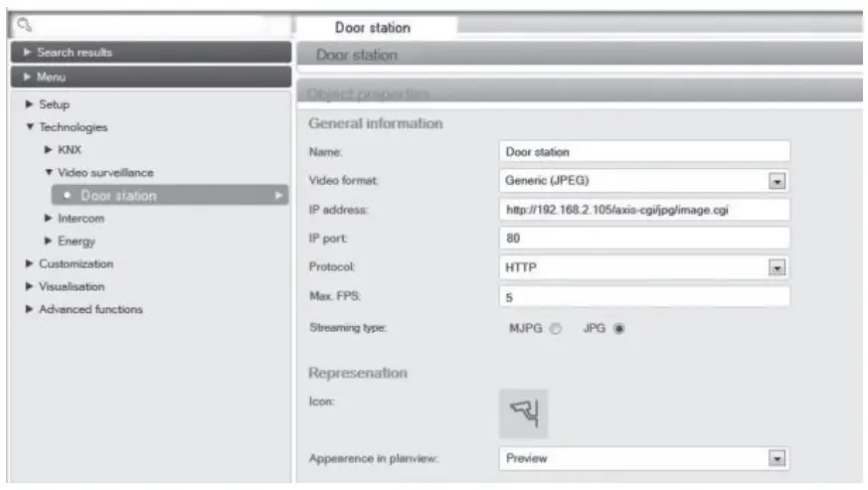Expand the Intercom tree item
868x490 pixels.
point(49,219)
